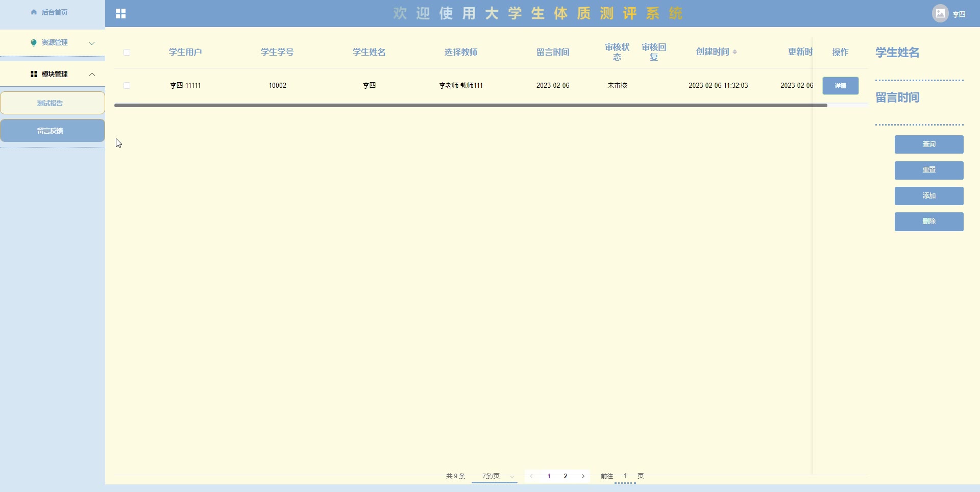Check the row checkbox for 李四-11111
This screenshot has width=980, height=492.
(127, 86)
